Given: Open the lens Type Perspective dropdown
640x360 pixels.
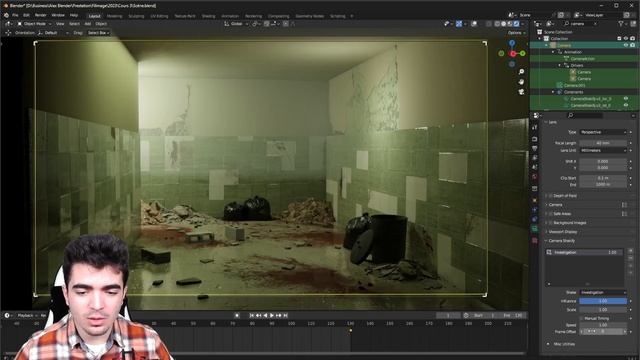Looking at the screenshot, I should [603, 132].
